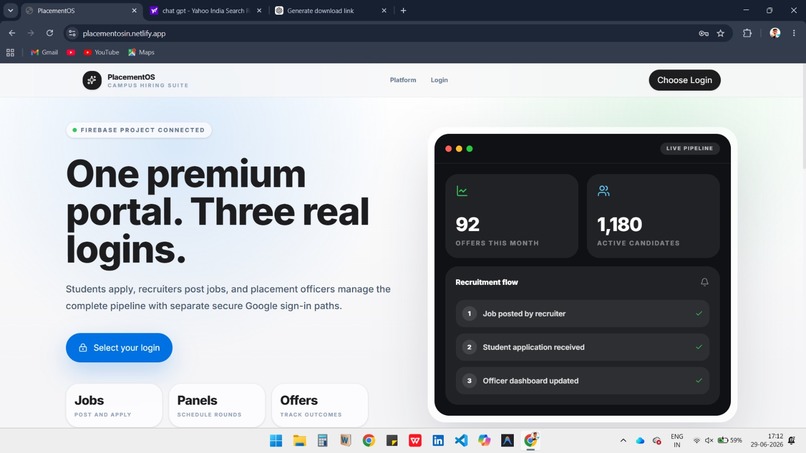Go forward in browser history
806x453 pixels.
(x=31, y=33)
